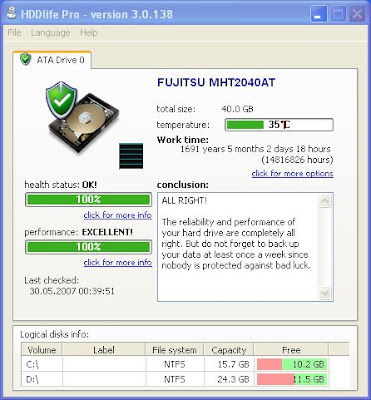371x400 pixels.
Task: Click the NTFS cell in the D:\ row
Action: coord(174,379)
